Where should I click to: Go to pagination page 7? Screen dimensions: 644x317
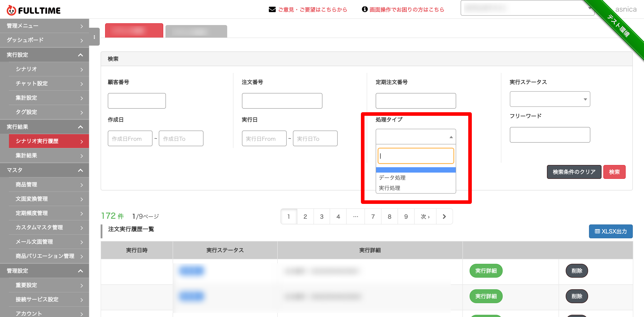coord(373,216)
